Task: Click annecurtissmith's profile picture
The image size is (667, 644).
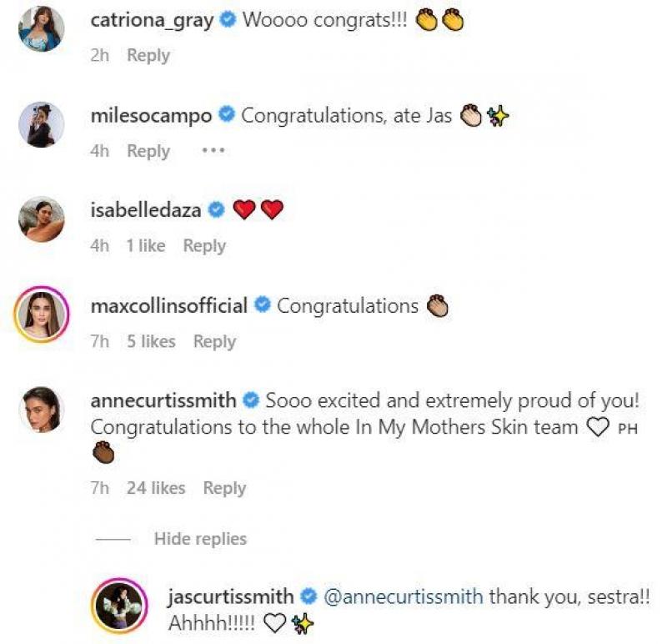Action: click(41, 410)
